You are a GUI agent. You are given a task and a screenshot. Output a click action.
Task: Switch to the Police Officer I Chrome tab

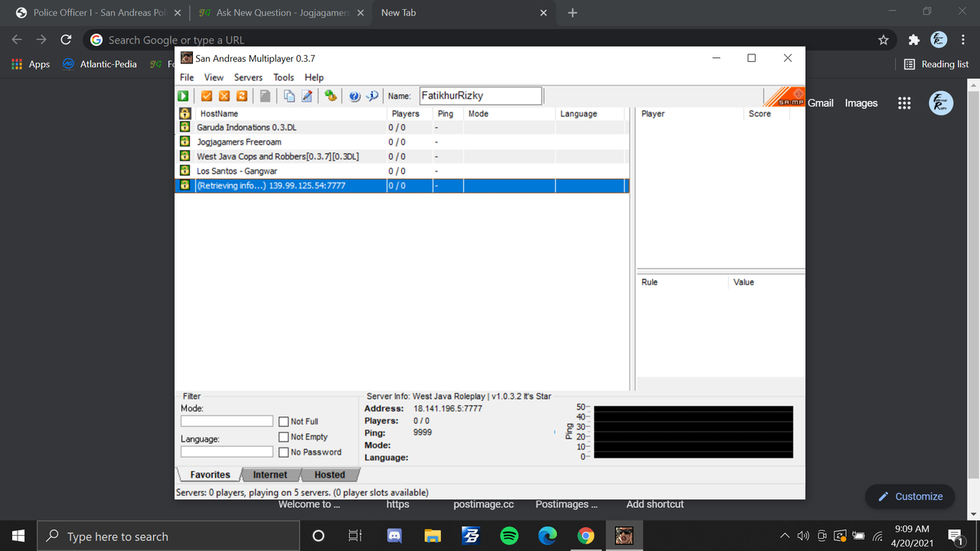pyautogui.click(x=99, y=13)
